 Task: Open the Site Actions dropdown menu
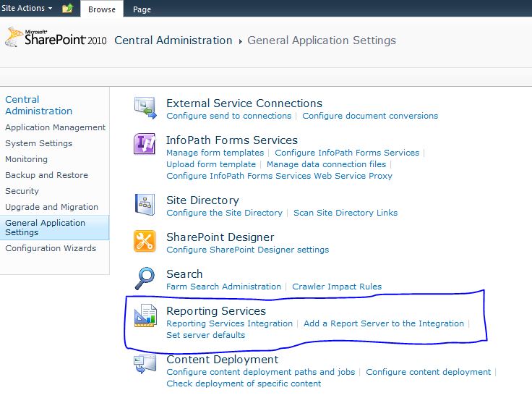27,8
